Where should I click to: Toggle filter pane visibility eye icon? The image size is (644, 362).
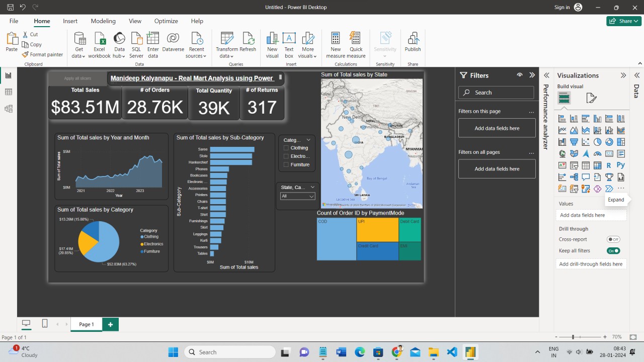click(x=520, y=75)
